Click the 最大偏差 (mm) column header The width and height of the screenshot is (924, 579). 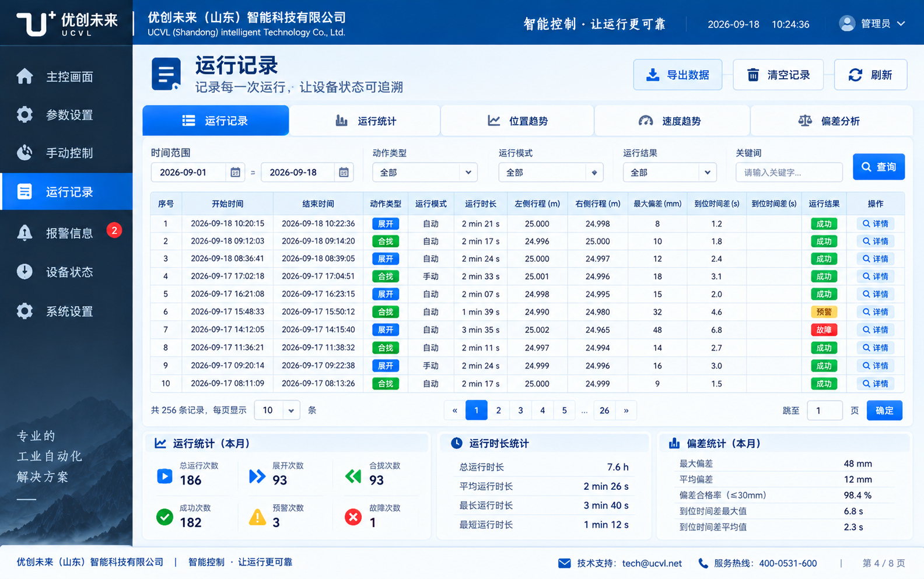click(657, 204)
